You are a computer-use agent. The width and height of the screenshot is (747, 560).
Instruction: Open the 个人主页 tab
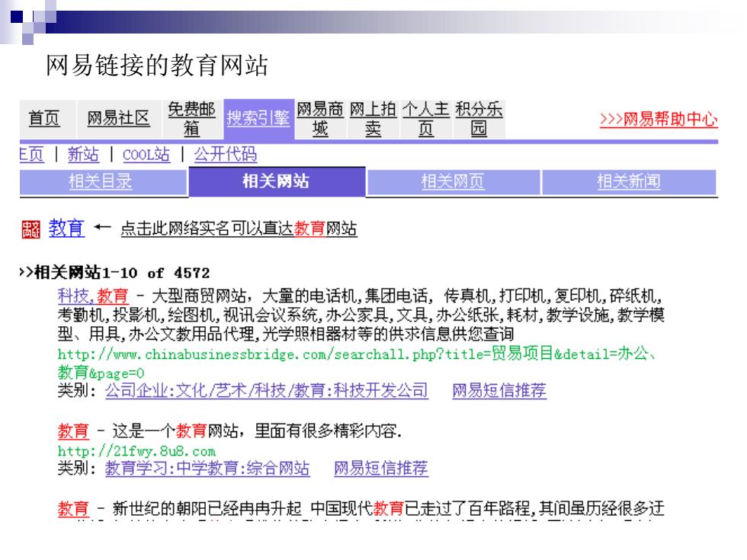tap(426, 119)
